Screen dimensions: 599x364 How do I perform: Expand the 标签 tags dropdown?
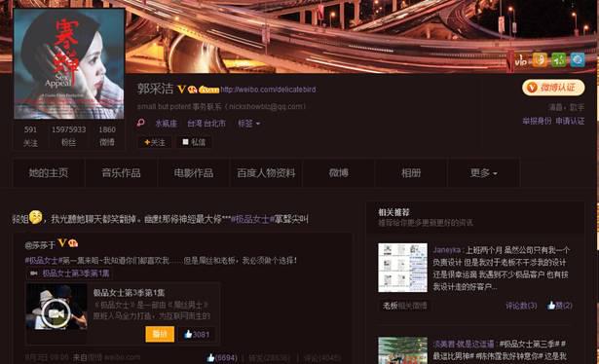248,124
